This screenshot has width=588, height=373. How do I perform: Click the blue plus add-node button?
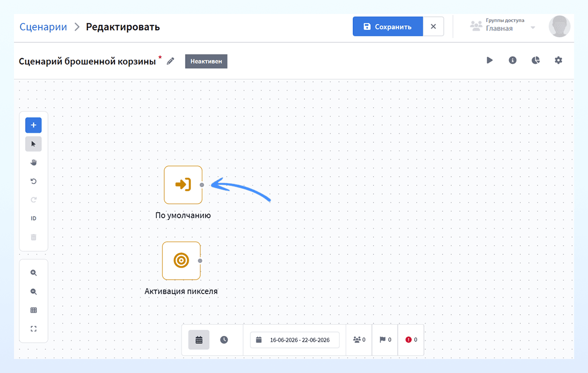[x=33, y=125]
